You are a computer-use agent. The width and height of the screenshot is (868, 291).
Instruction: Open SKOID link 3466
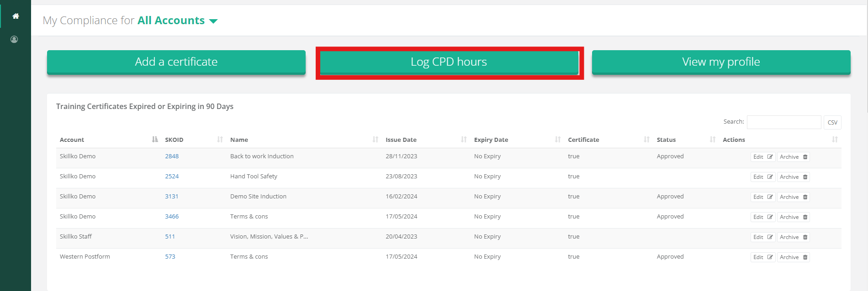[172, 217]
